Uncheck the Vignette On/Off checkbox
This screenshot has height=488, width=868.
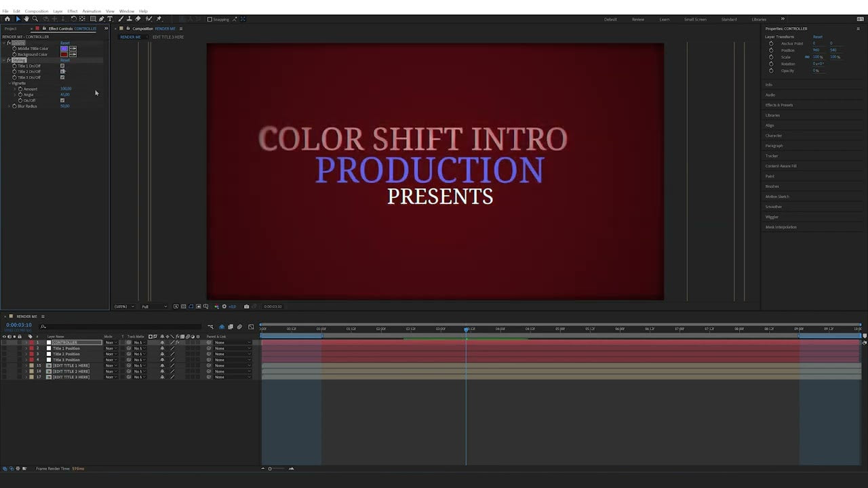coord(62,100)
